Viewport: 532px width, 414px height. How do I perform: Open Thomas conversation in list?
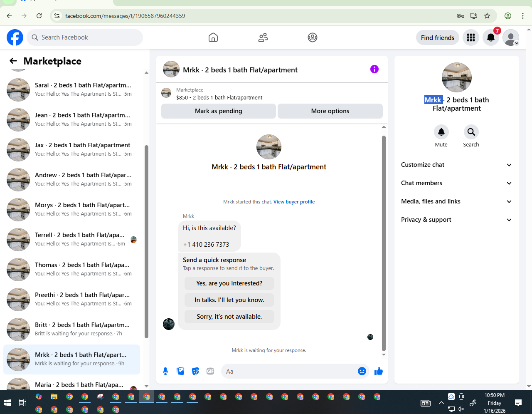71,269
